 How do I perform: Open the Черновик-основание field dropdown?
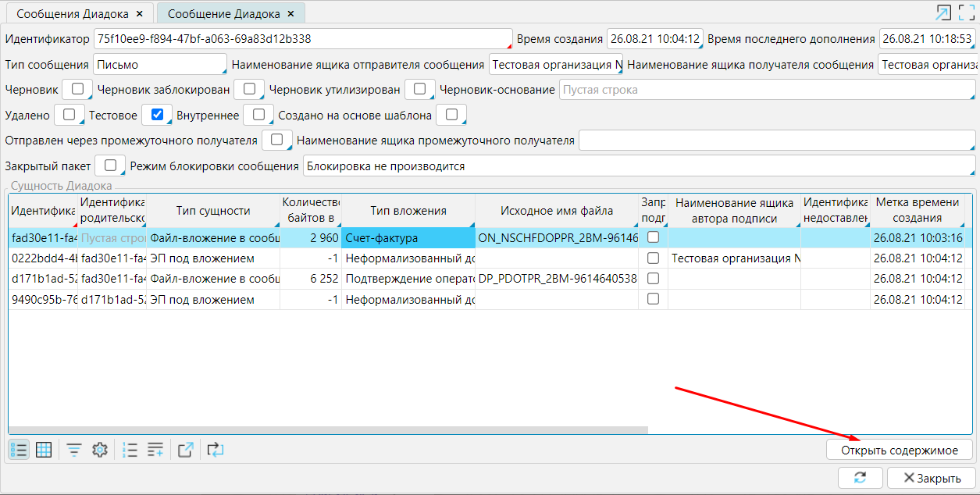coord(767,90)
